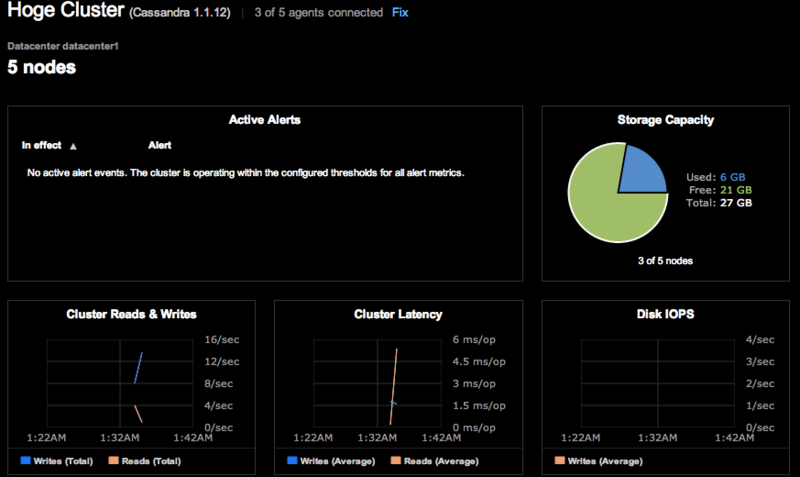Click the 3 of 5 nodes caption
The width and height of the screenshot is (800, 477).
pyautogui.click(x=665, y=261)
